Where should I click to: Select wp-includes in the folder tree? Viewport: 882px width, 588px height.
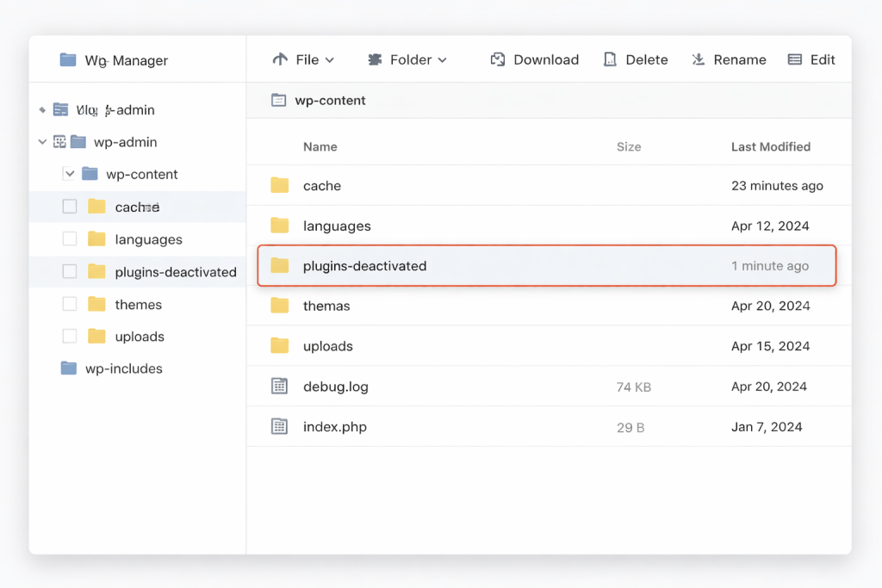point(124,368)
